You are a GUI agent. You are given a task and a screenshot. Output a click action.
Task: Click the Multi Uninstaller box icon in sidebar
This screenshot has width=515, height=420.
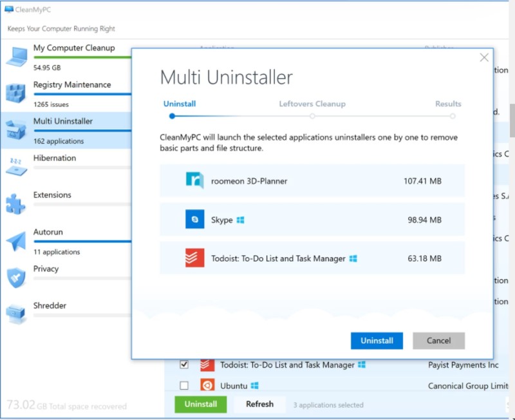tap(15, 130)
